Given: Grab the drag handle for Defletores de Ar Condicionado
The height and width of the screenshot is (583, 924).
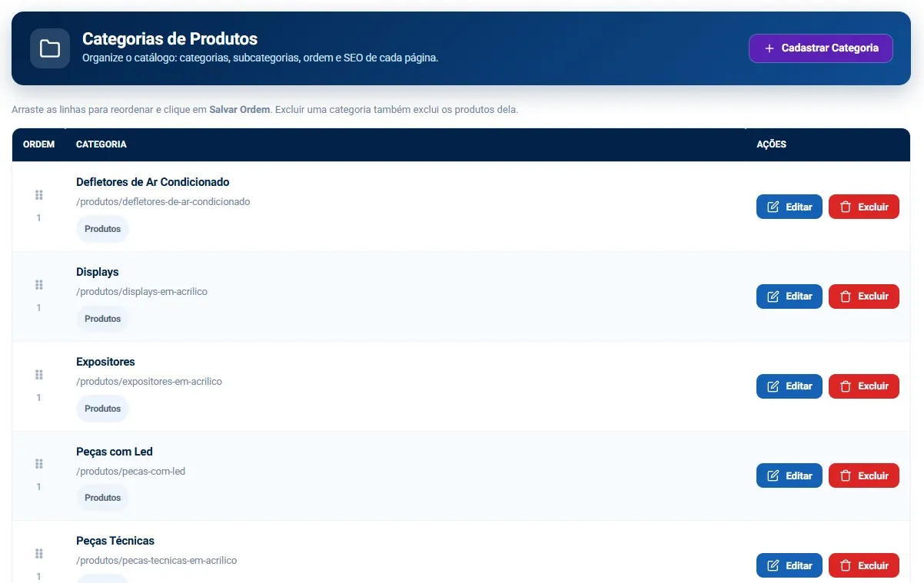Looking at the screenshot, I should [39, 195].
